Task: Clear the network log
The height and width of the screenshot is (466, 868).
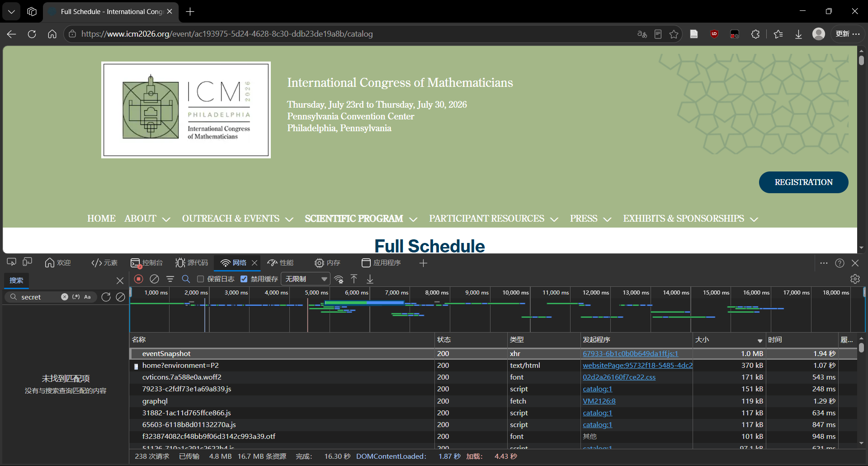Action: [x=154, y=279]
